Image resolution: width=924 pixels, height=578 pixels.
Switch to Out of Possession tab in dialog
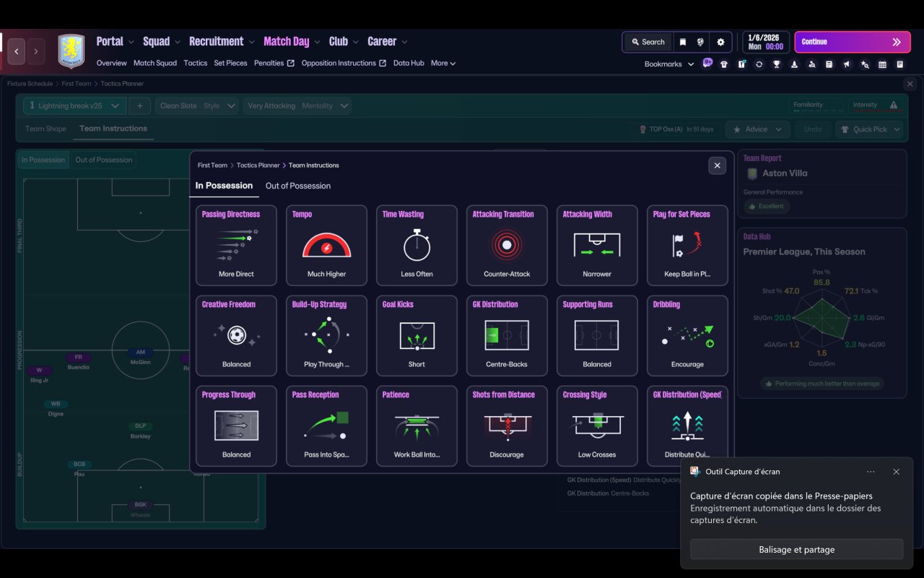point(297,186)
